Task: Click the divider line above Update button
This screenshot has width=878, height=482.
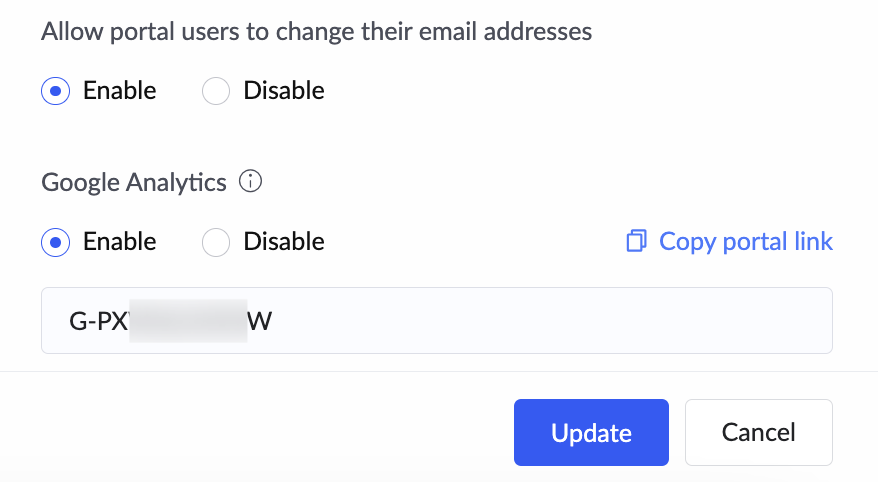Action: pos(439,371)
